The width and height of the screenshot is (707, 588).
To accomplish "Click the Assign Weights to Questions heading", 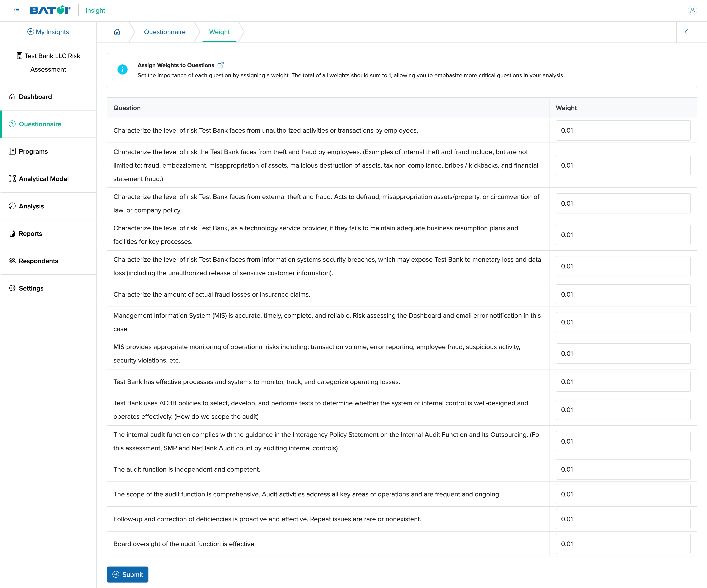I will tap(176, 65).
